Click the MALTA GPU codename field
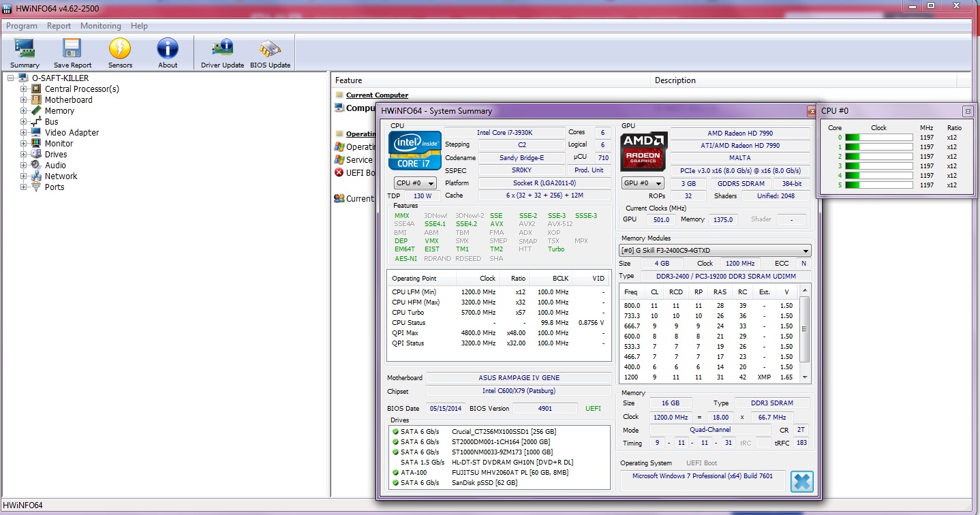This screenshot has height=515, width=980. pos(741,158)
